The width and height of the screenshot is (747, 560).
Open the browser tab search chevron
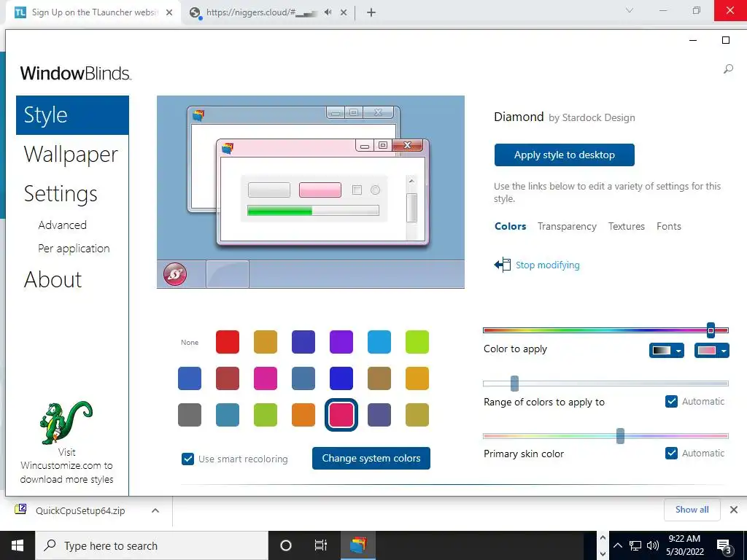[630, 10]
